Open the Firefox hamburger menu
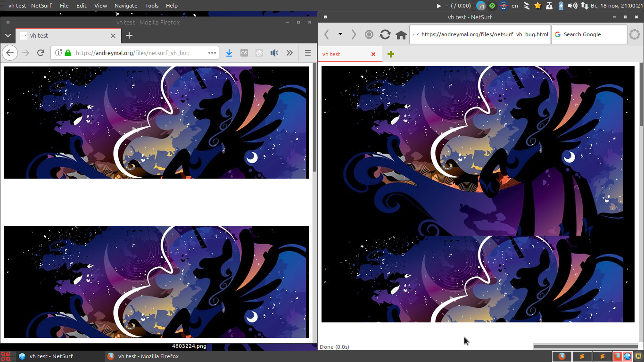 (308, 53)
